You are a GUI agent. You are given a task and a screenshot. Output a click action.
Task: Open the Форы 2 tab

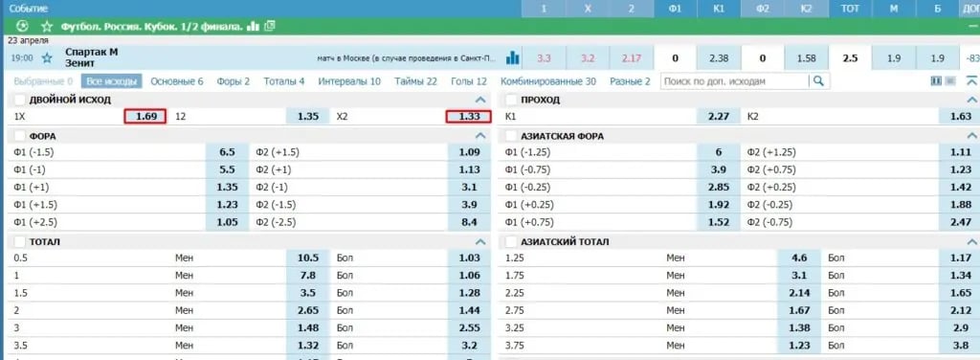pyautogui.click(x=234, y=81)
